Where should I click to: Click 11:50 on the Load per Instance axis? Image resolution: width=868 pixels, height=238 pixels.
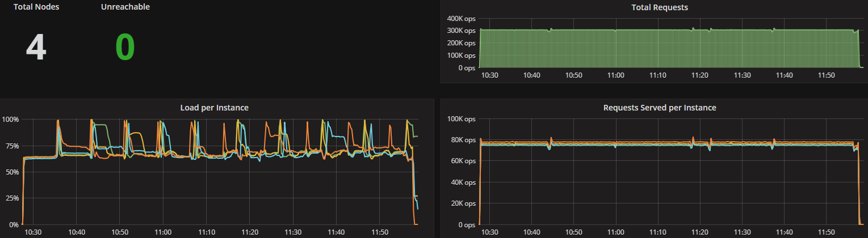(x=379, y=232)
